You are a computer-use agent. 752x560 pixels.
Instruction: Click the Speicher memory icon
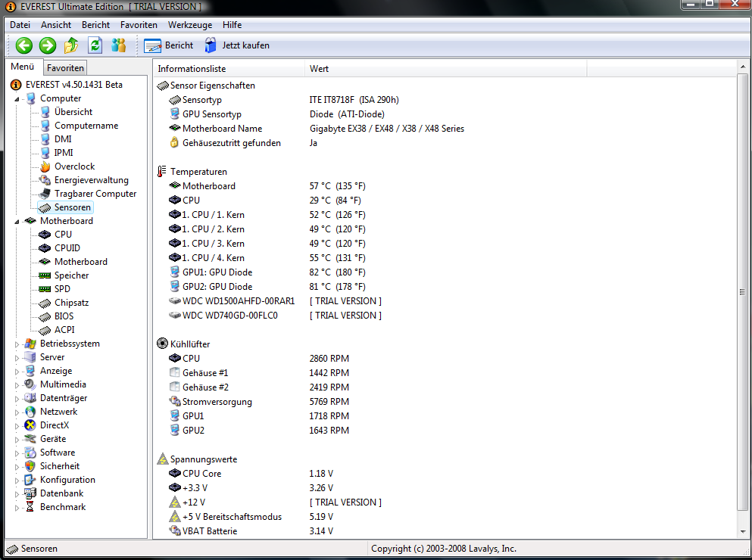pyautogui.click(x=45, y=275)
